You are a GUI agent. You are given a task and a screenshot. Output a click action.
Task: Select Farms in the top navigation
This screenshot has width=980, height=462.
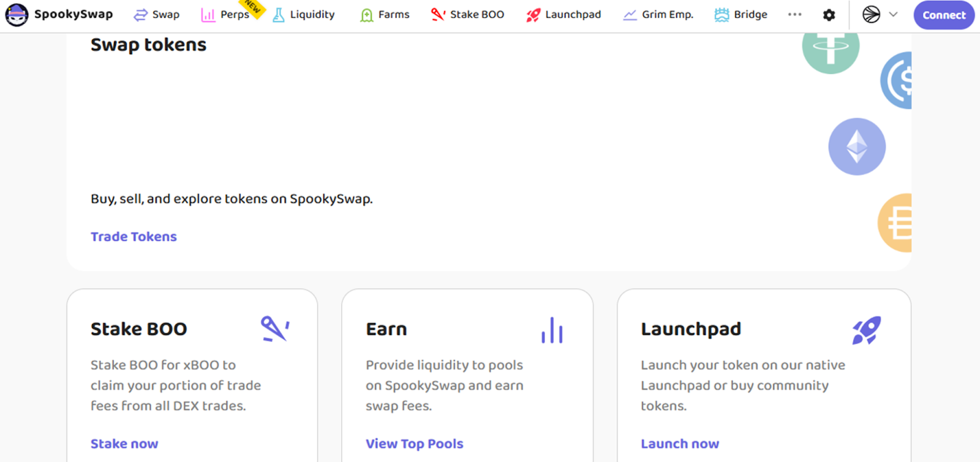(385, 15)
